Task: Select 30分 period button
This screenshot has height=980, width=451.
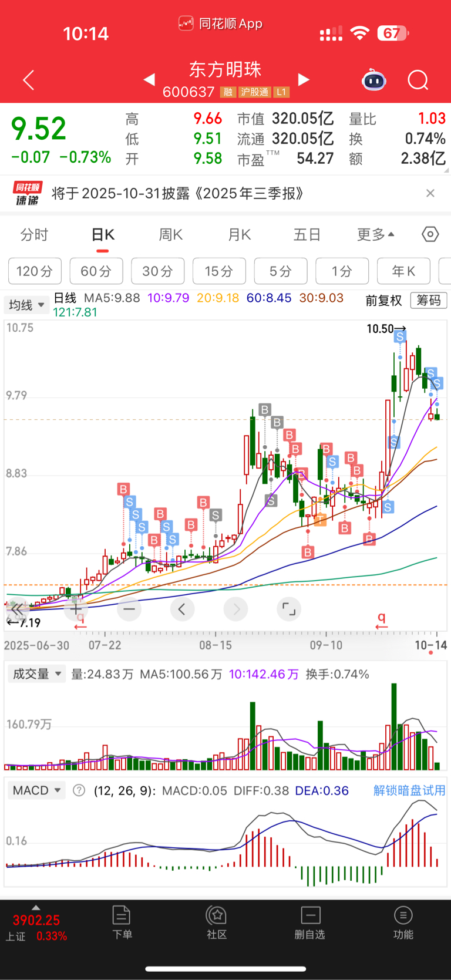Action: coord(158,271)
